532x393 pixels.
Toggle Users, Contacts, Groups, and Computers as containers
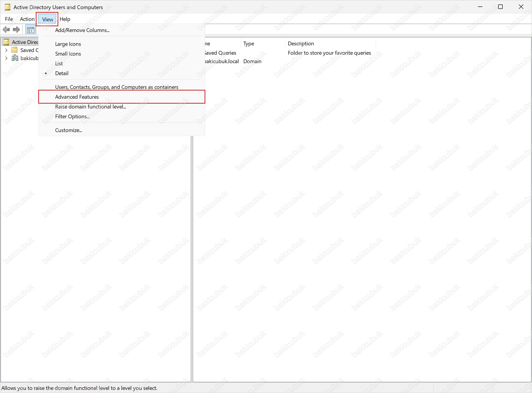(x=122, y=87)
